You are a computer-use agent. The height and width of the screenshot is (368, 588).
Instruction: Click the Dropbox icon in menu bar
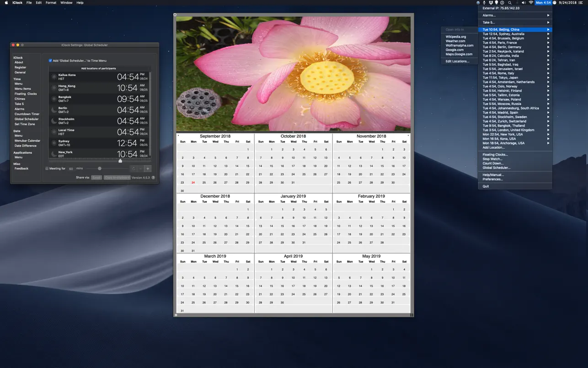(490, 3)
